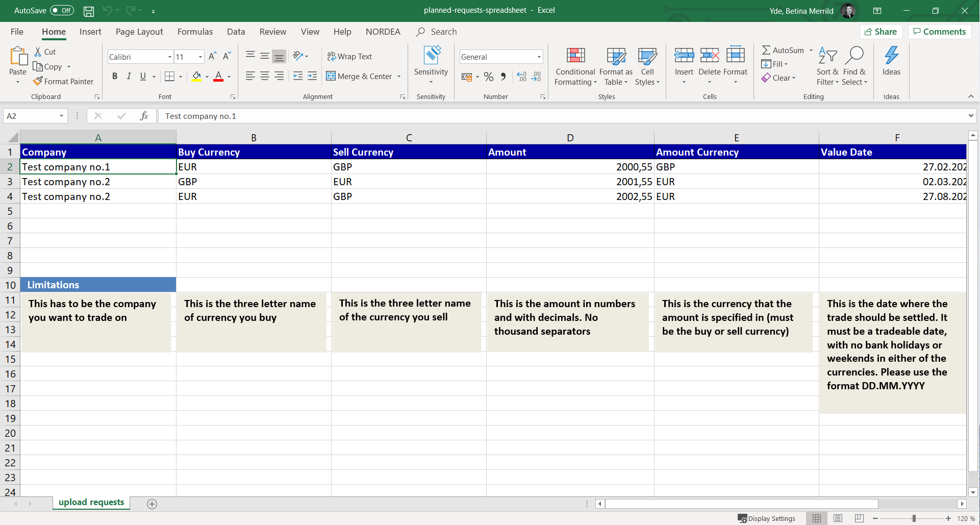Image resolution: width=980 pixels, height=525 pixels.
Task: Toggle Bottom Align vertical alignment
Action: (279, 56)
